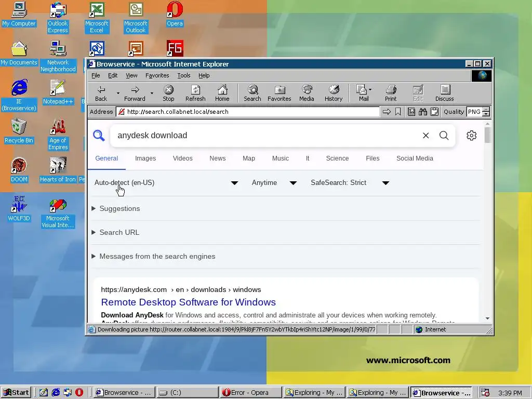Image resolution: width=532 pixels, height=399 pixels.
Task: Open settings gear on search page
Action: point(471,136)
